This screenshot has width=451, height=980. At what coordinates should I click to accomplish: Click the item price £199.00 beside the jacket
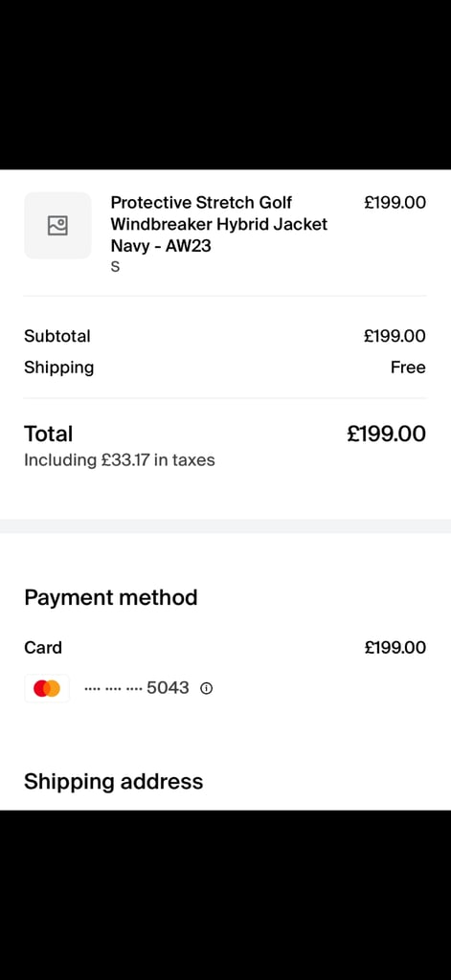coord(395,203)
